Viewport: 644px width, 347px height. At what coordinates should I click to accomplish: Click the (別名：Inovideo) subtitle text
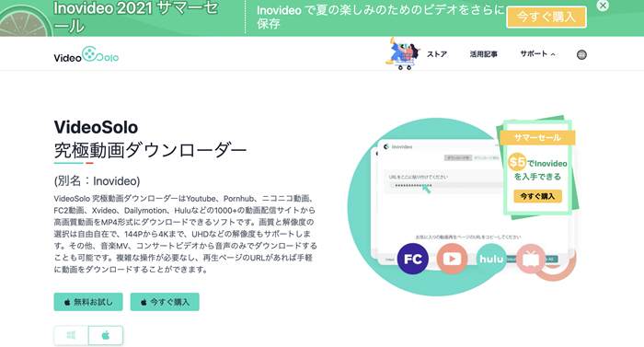97,181
